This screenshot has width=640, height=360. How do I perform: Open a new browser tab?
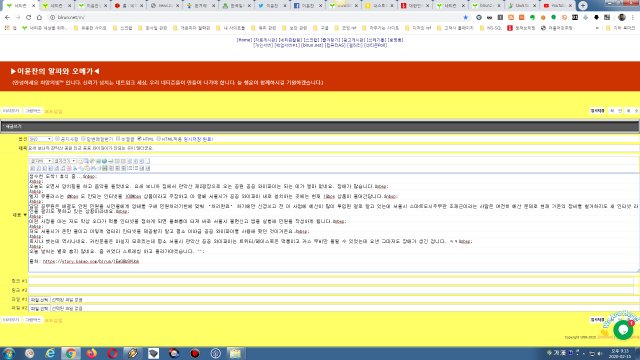pyautogui.click(x=583, y=6)
